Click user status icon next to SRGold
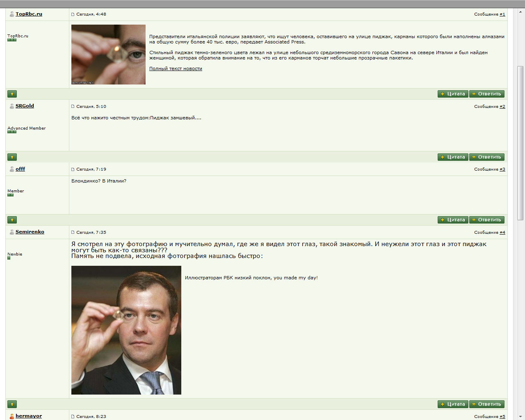Image resolution: width=525 pixels, height=420 pixels. pos(12,106)
